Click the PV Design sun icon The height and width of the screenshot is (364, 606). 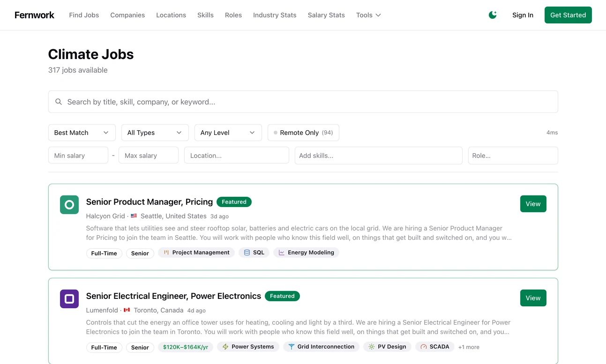[x=372, y=347]
